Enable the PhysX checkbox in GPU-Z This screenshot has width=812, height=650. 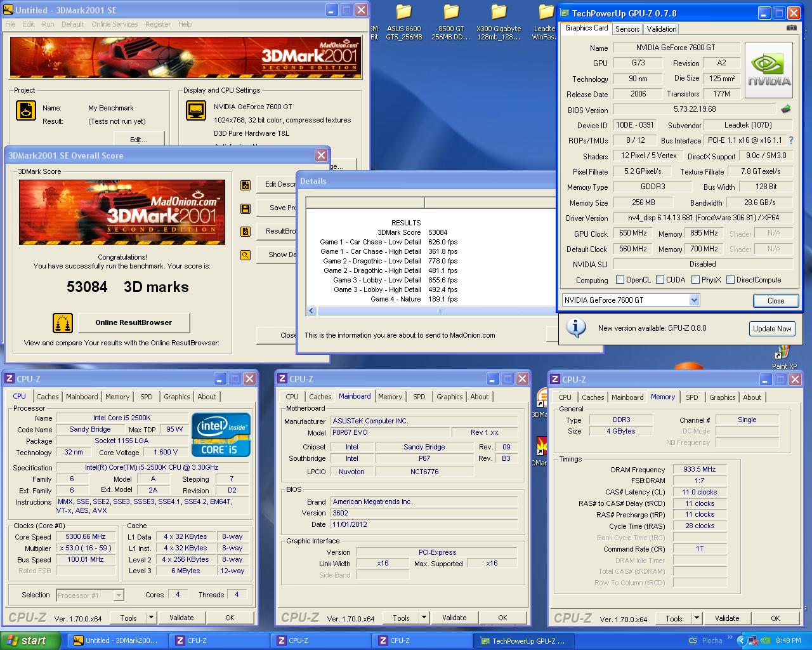click(x=695, y=279)
